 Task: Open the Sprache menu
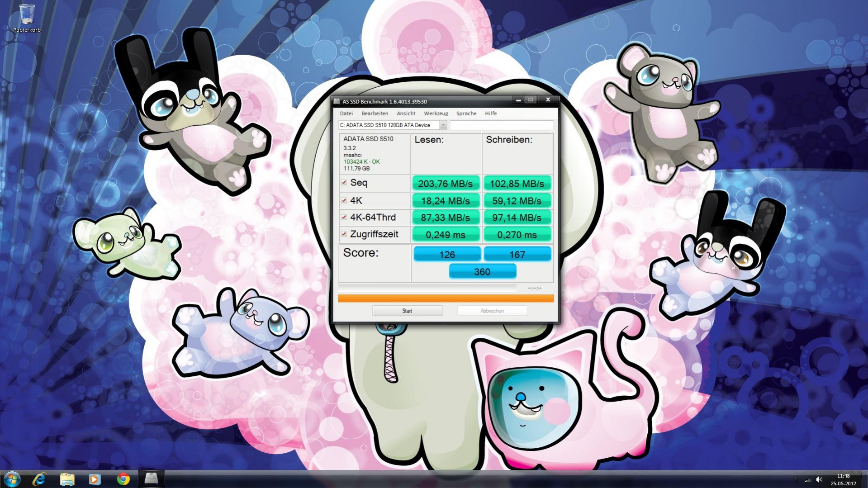pyautogui.click(x=466, y=114)
